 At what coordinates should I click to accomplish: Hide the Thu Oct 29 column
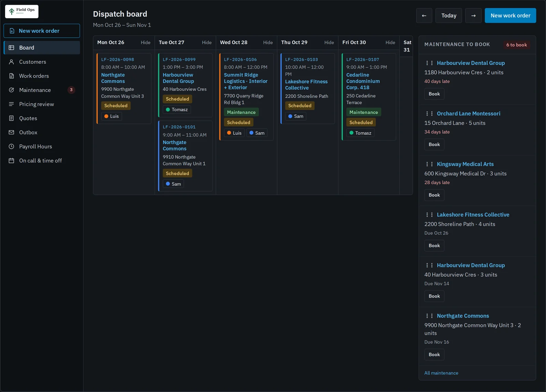click(x=329, y=43)
